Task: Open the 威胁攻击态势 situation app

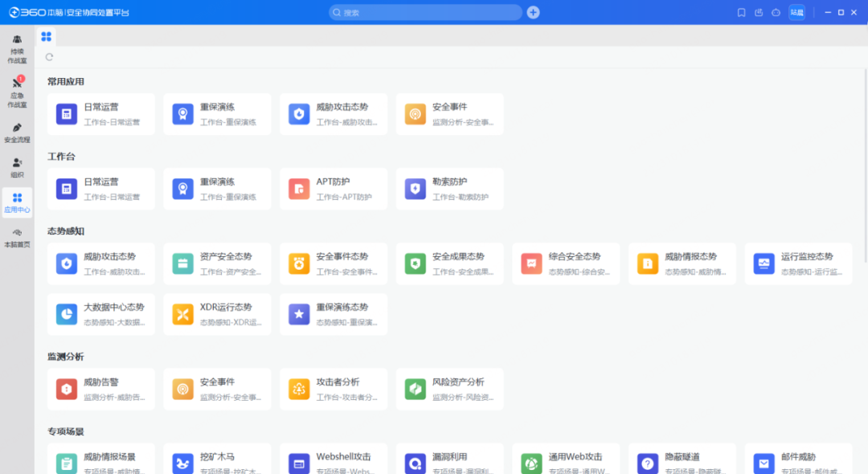Action: click(100, 263)
